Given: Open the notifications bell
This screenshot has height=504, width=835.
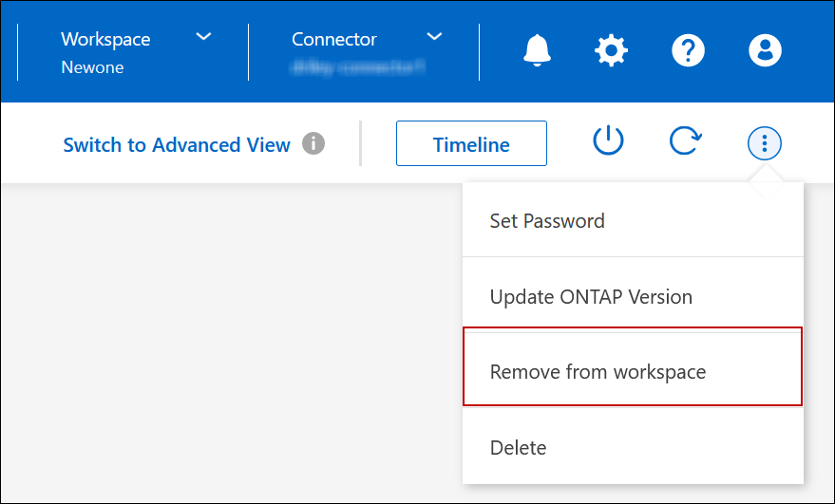Looking at the screenshot, I should click(x=537, y=50).
